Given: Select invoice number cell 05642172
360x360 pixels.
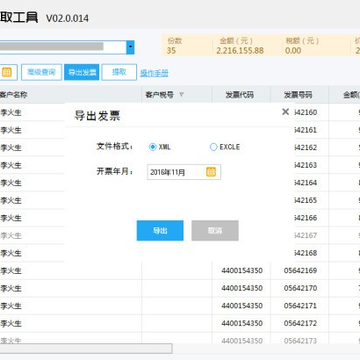Looking at the screenshot, I should pyautogui.click(x=300, y=323).
